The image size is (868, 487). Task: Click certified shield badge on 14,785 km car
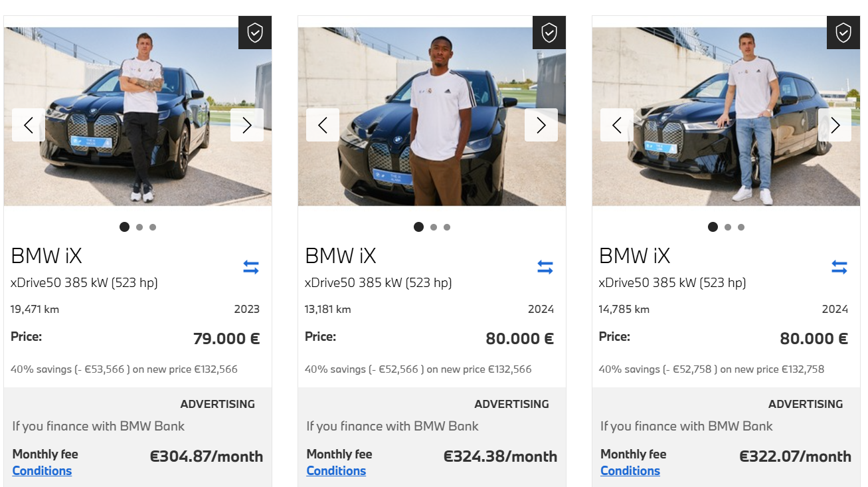coord(843,33)
